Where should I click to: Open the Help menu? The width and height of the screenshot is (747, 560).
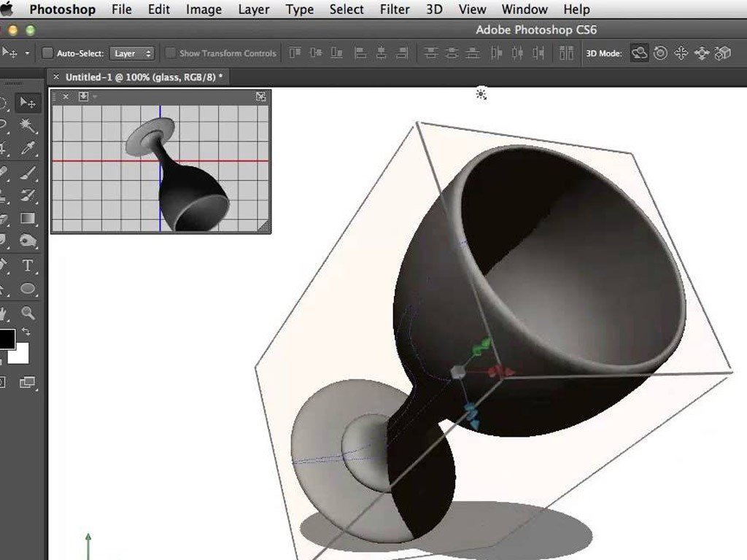click(576, 9)
